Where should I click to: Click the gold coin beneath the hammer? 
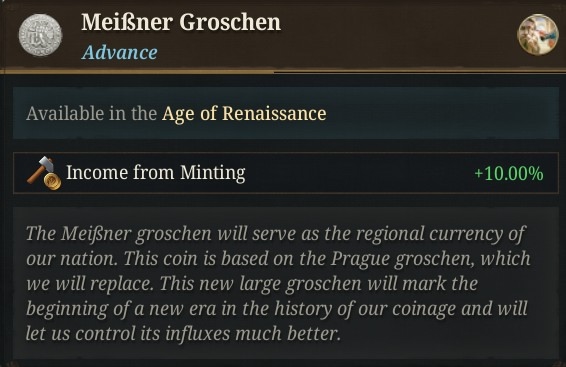pyautogui.click(x=53, y=181)
